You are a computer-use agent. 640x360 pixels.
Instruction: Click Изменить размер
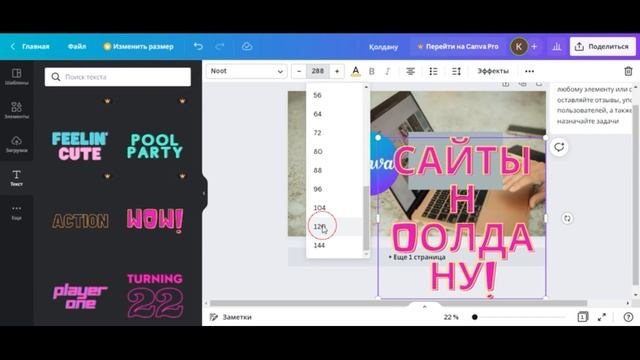point(138,47)
